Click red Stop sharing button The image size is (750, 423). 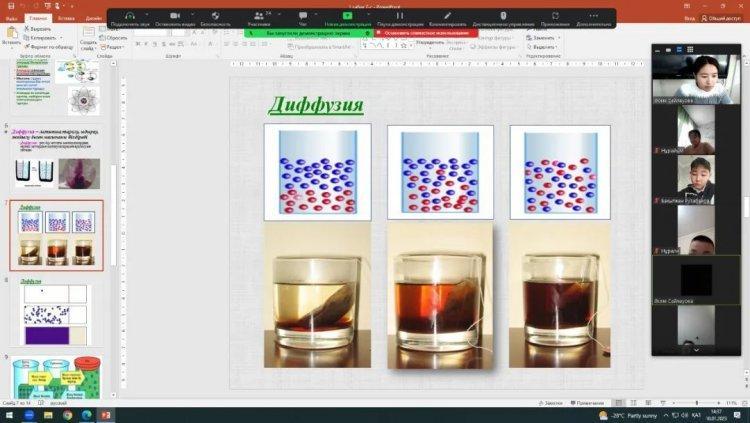426,33
